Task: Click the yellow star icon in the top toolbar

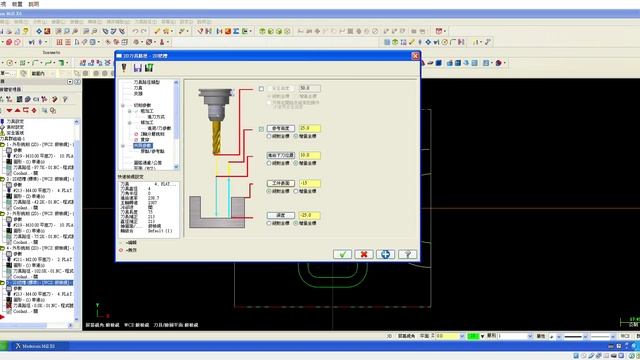Action: coord(166,31)
